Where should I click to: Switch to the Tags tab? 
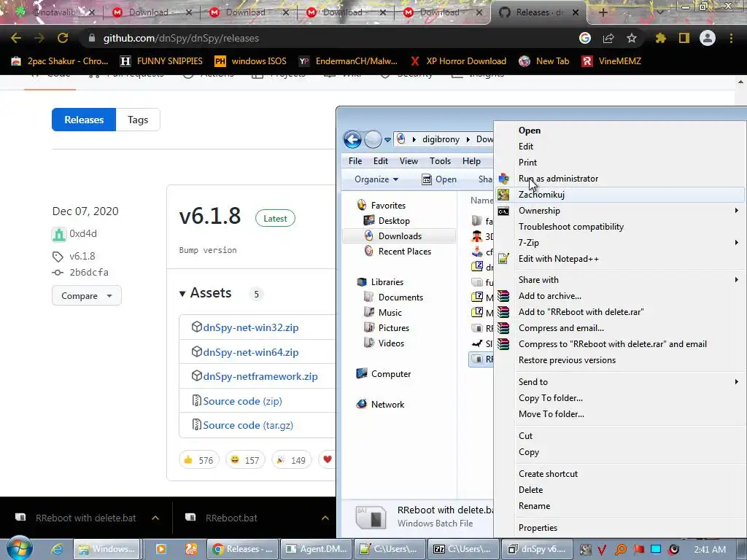[x=138, y=120]
